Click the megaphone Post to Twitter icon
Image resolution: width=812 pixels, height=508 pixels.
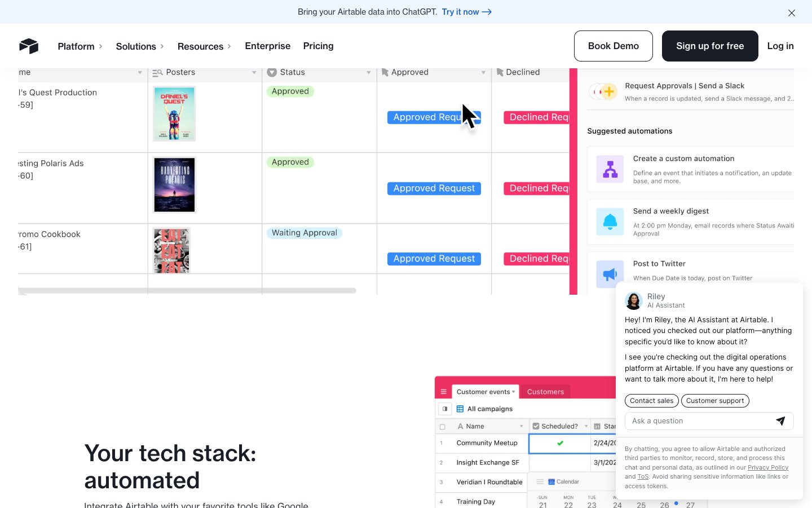click(x=610, y=274)
